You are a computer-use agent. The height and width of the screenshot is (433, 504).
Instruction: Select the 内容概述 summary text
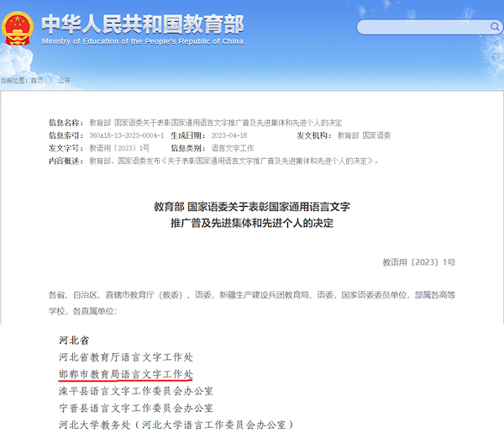click(x=234, y=161)
